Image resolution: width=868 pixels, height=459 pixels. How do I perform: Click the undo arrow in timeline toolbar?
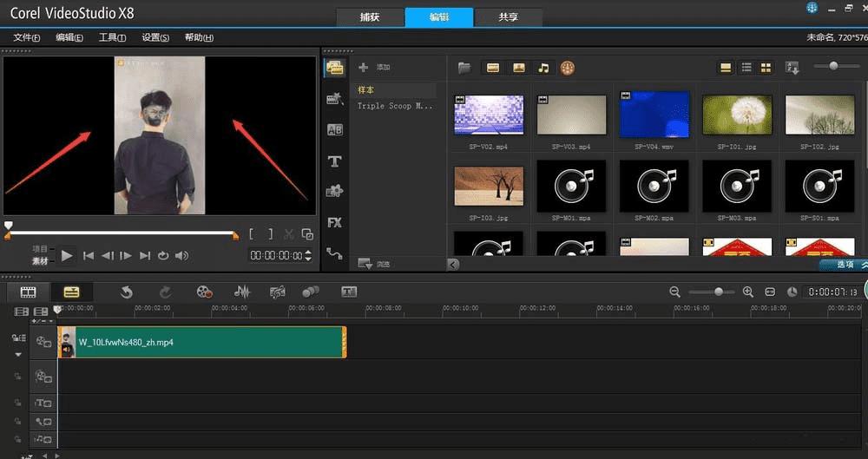pos(127,292)
